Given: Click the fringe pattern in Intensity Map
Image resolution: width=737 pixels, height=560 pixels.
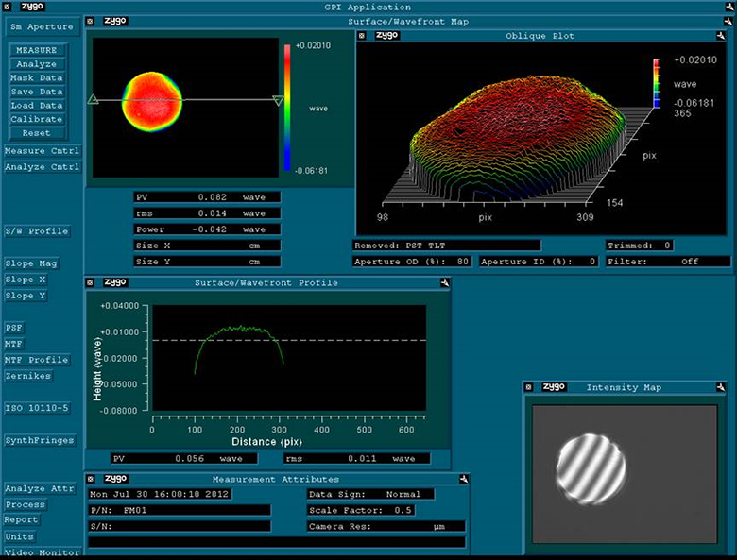Looking at the screenshot, I should [x=591, y=468].
